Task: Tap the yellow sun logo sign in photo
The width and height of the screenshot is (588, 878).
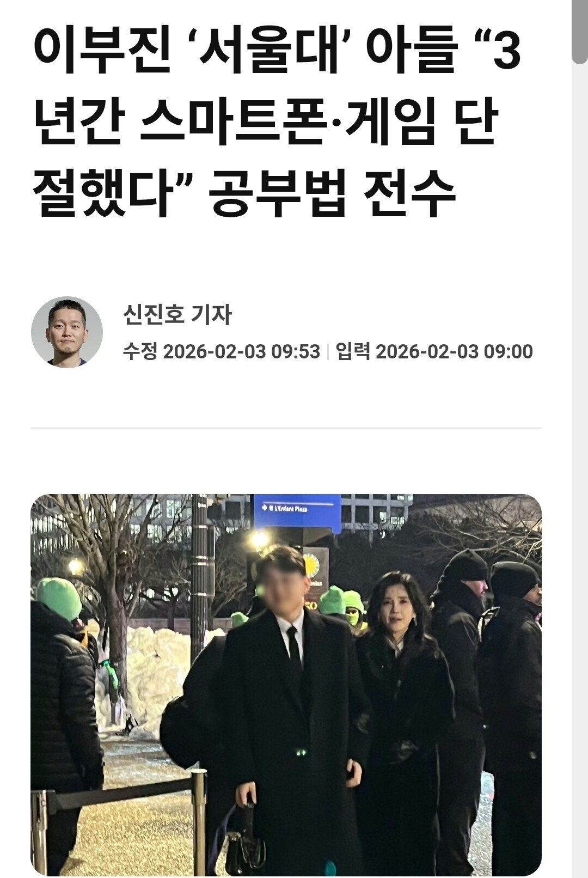Action: pos(313,565)
